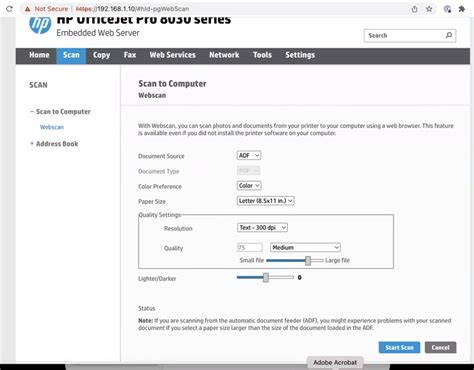Click the Cancel button
The image size is (474, 370).
click(440, 348)
